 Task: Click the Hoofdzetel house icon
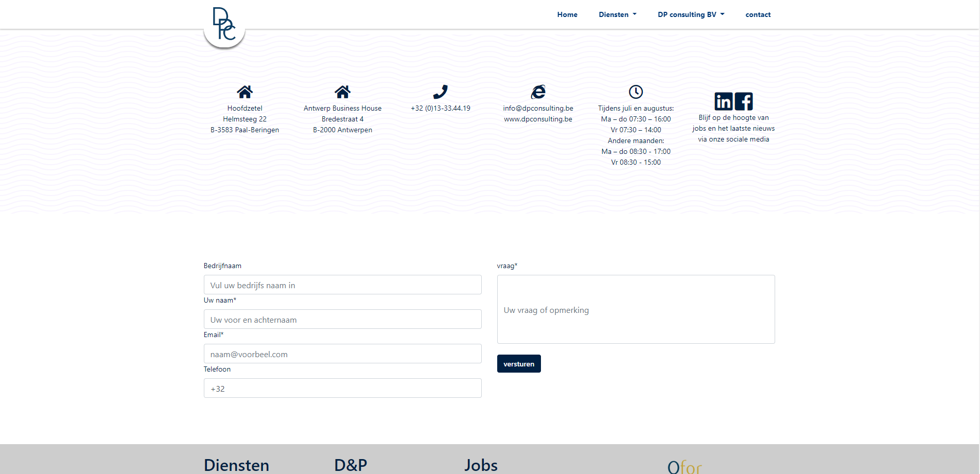[244, 92]
